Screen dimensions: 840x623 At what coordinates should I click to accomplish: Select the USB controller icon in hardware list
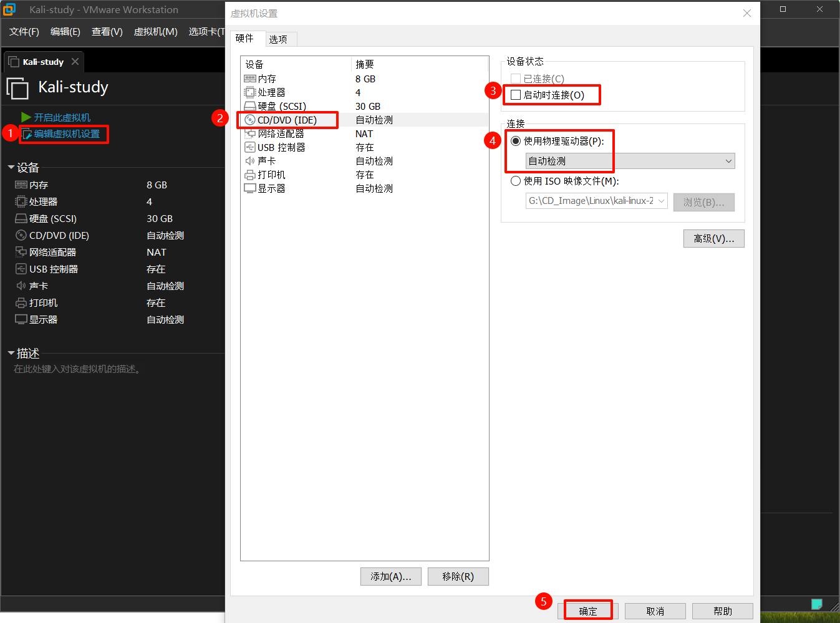(250, 147)
